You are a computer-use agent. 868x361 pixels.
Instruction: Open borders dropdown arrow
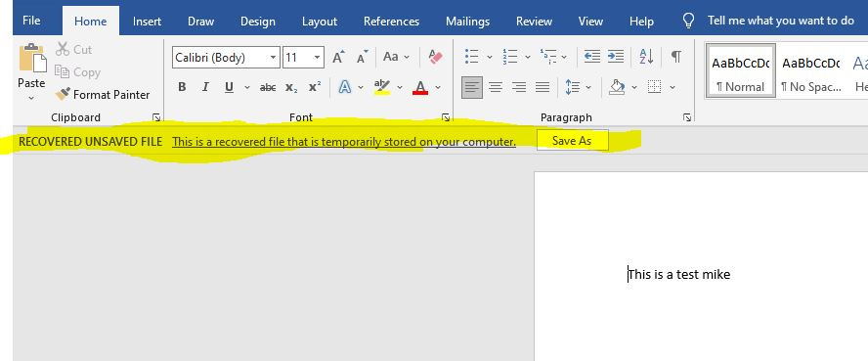673,87
